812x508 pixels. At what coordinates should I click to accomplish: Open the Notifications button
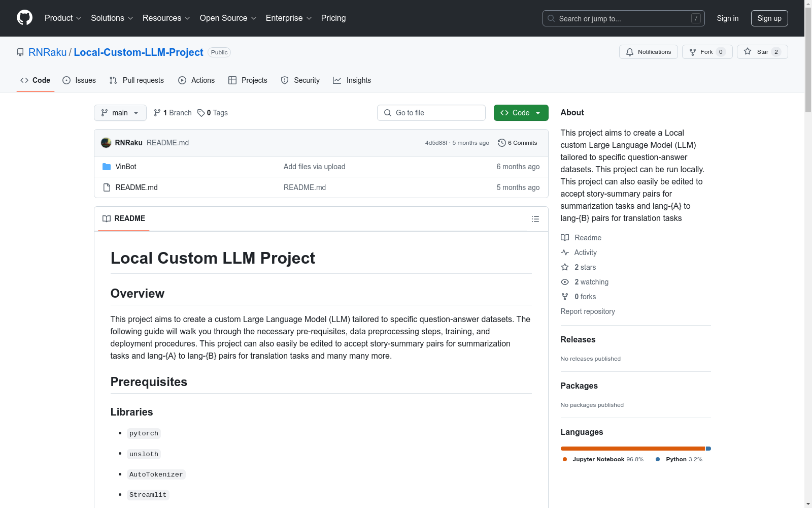pyautogui.click(x=649, y=52)
